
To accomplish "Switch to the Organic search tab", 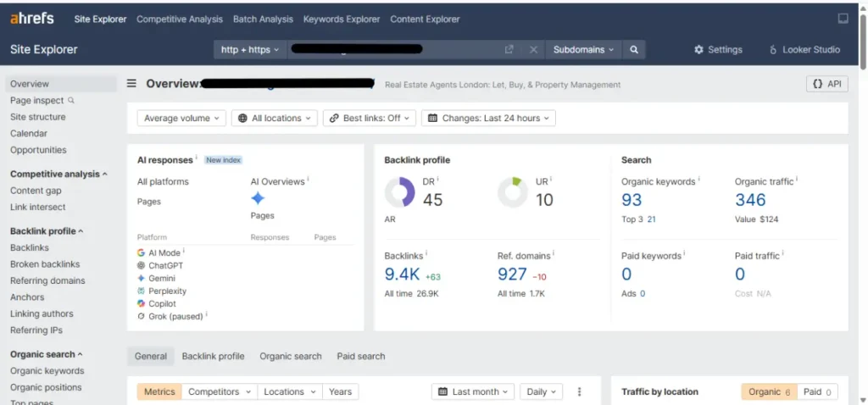I will tap(291, 357).
